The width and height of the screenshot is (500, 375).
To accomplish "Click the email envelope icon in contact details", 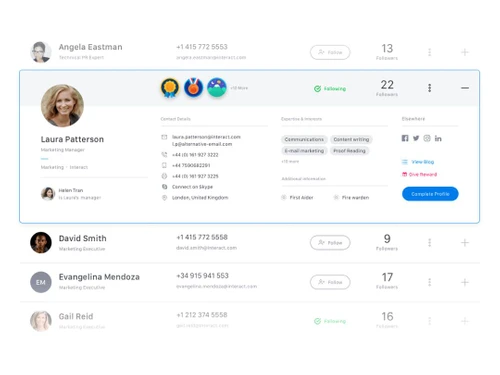I will tap(164, 137).
